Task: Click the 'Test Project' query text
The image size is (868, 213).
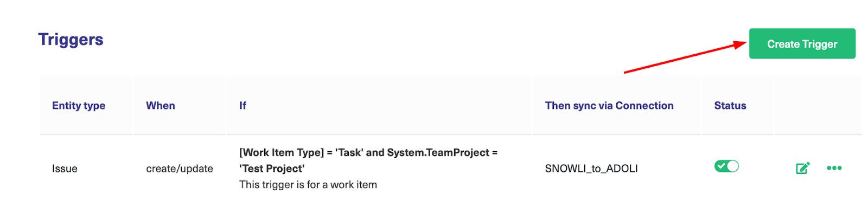Action: point(272,169)
